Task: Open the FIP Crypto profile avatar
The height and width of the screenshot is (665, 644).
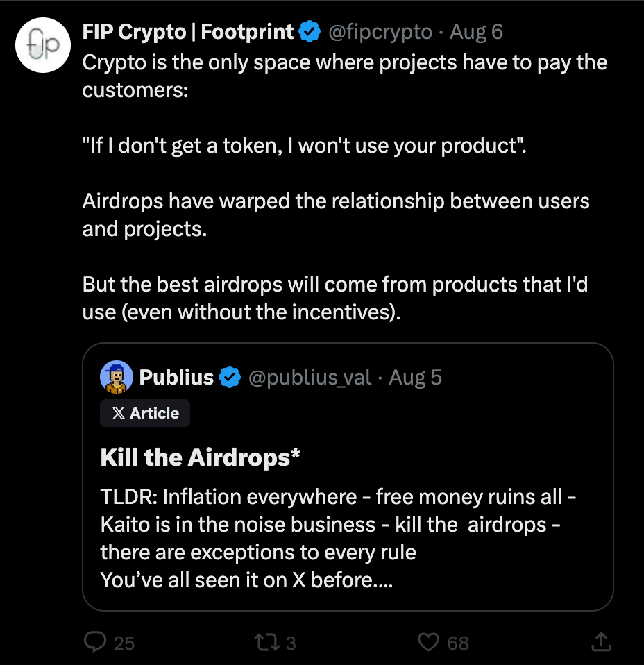Action: point(44,44)
